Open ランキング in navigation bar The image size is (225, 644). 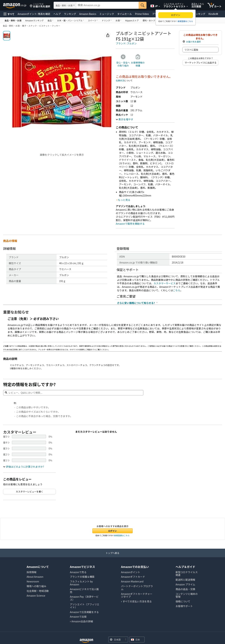(70, 14)
